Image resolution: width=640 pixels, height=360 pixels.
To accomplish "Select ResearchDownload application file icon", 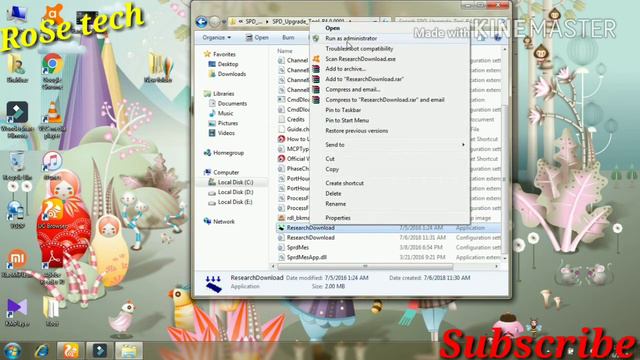I will (281, 228).
